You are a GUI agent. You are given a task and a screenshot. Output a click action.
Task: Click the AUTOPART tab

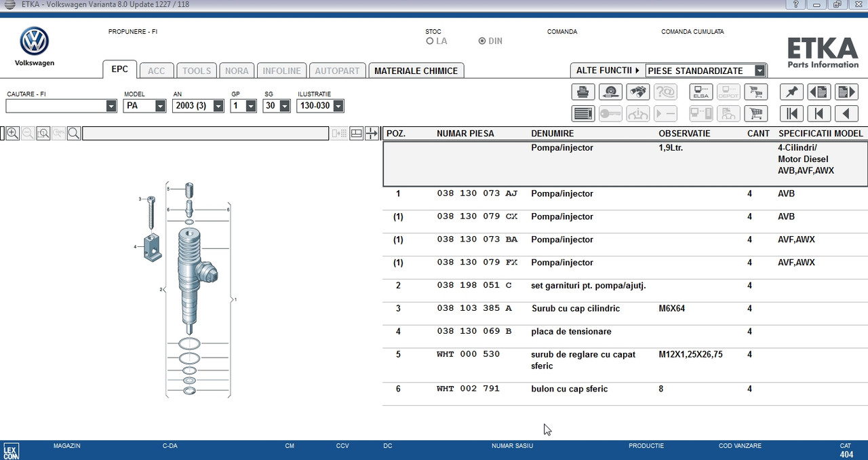coord(337,71)
